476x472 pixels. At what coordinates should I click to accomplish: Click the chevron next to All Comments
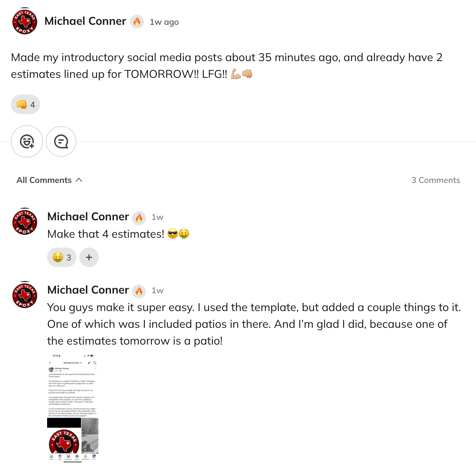pyautogui.click(x=79, y=180)
